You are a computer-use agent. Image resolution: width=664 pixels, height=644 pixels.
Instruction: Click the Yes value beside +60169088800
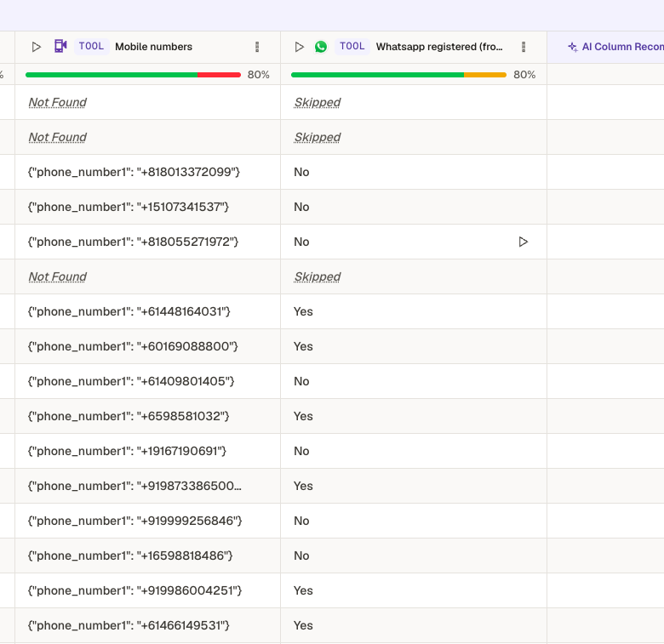point(303,346)
